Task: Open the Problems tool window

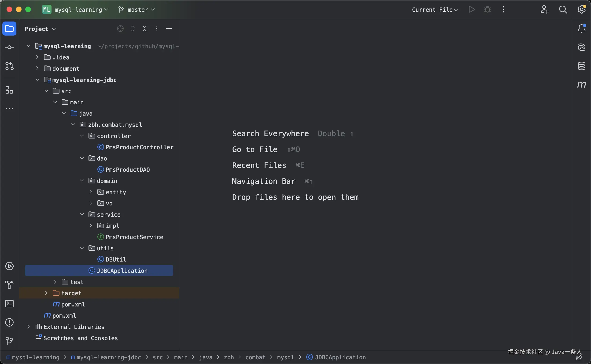Action: 9,323
